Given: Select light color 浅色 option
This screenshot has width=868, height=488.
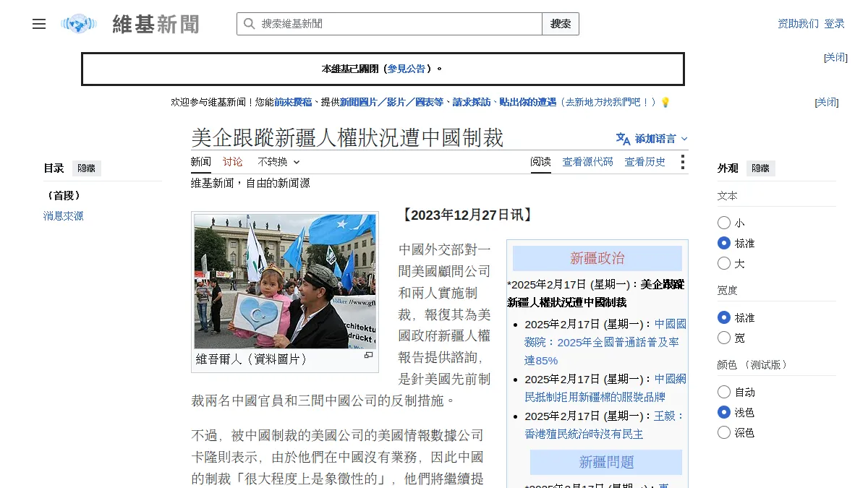Looking at the screenshot, I should [724, 412].
